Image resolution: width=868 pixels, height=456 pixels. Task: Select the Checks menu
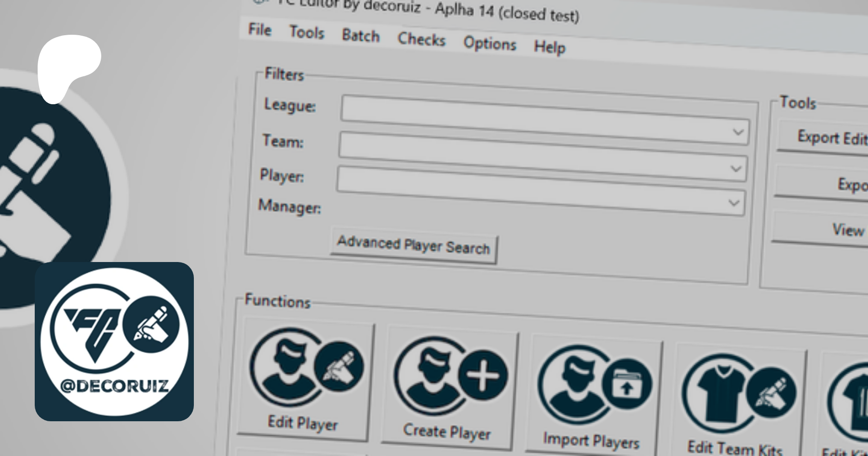point(421,40)
